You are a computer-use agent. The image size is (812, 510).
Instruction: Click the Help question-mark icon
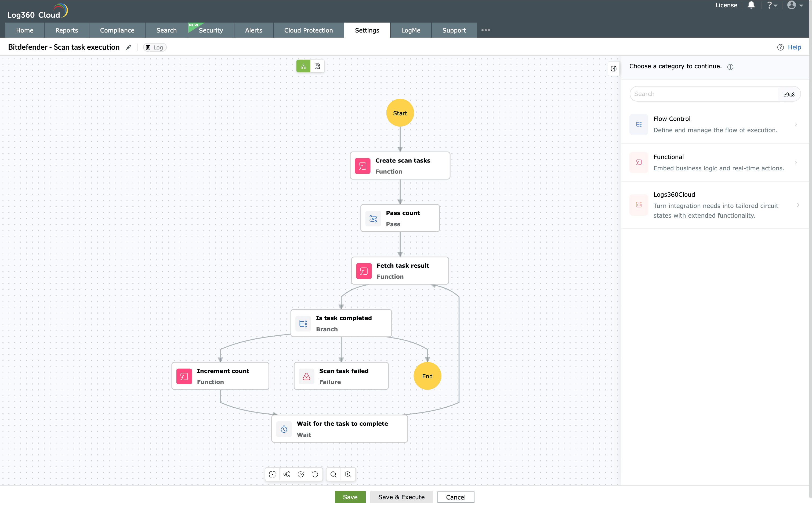coord(780,47)
